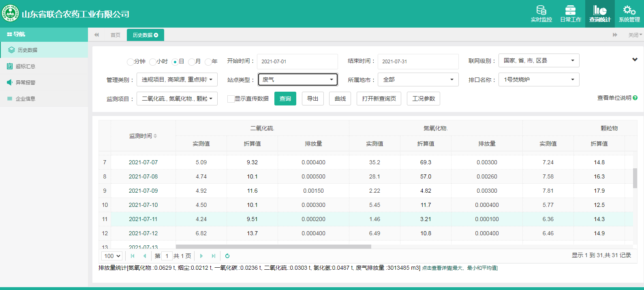Click the 查看单位说明 help question icon
The image size is (644, 290).
(x=635, y=98)
